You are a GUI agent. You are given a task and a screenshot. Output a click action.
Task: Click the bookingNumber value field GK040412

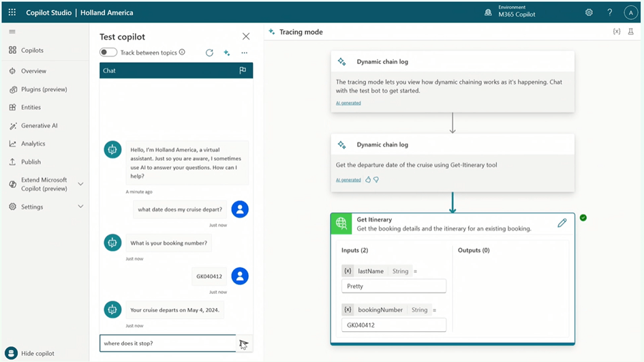(393, 325)
